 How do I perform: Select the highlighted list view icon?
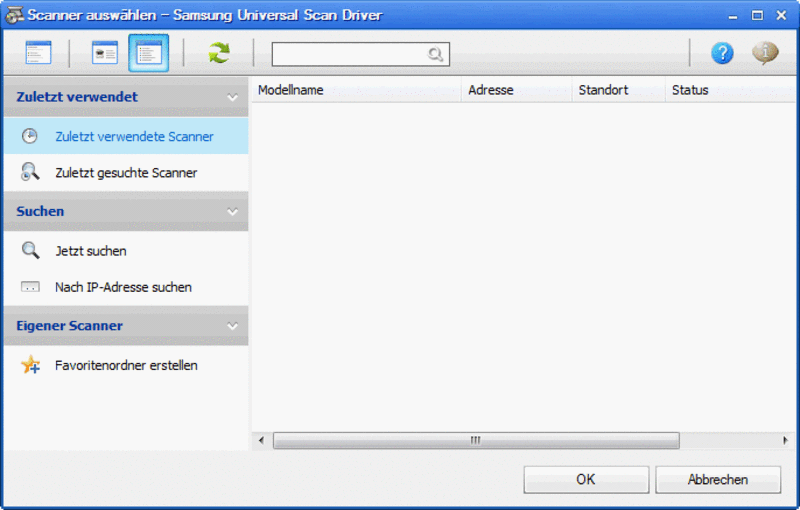tap(148, 53)
